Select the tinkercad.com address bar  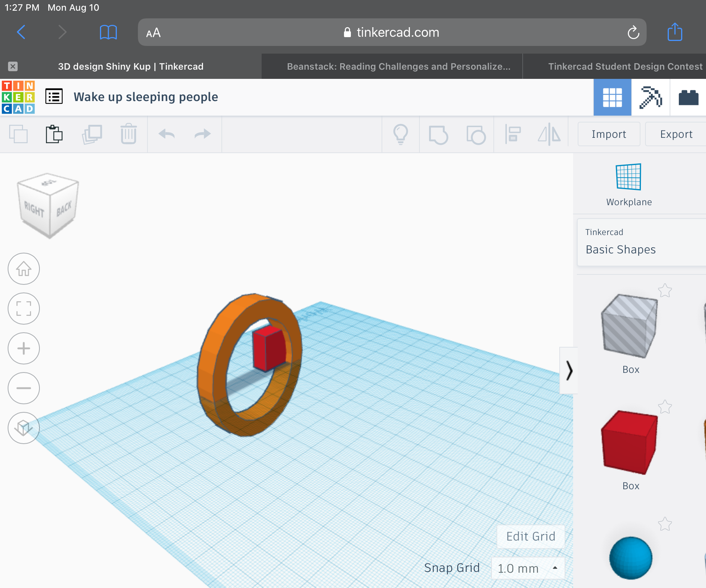pyautogui.click(x=392, y=32)
